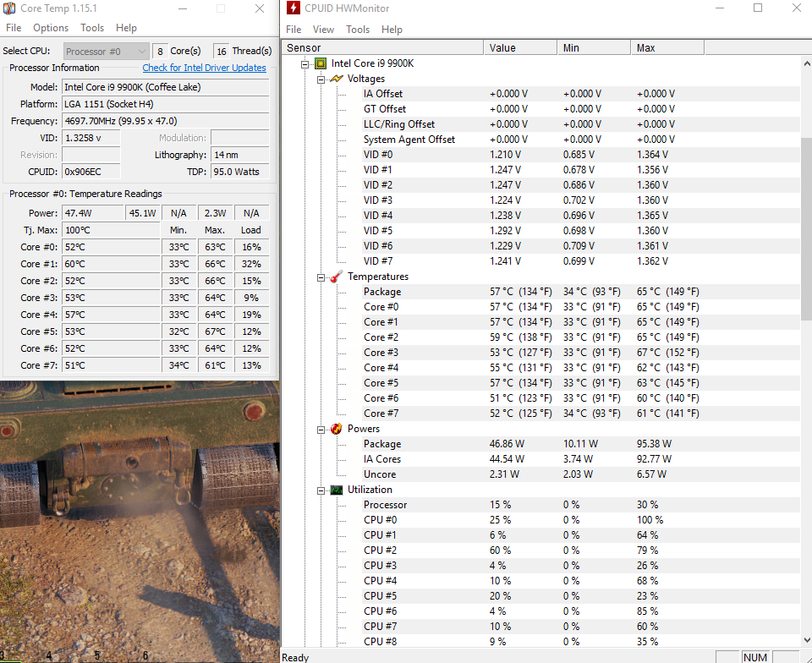
Task: Select the Intel Core i9 9900K chip icon
Action: click(x=321, y=63)
